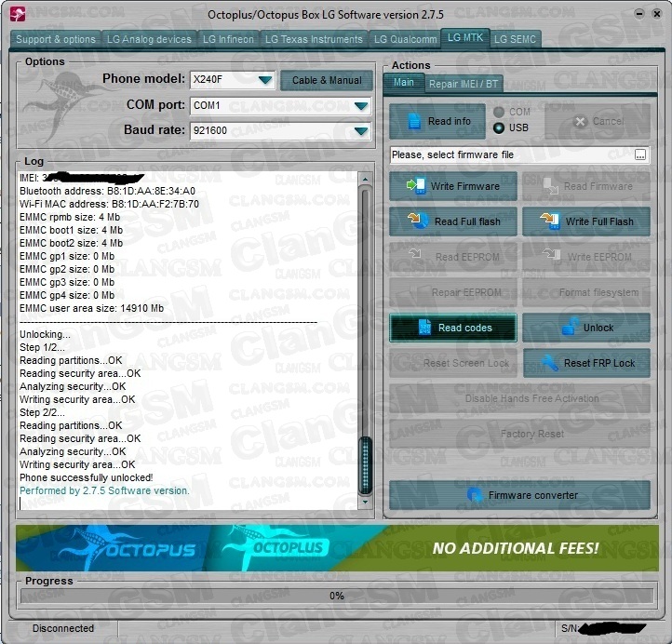Click the Write Firmware button
The height and width of the screenshot is (644, 672).
pos(453,186)
